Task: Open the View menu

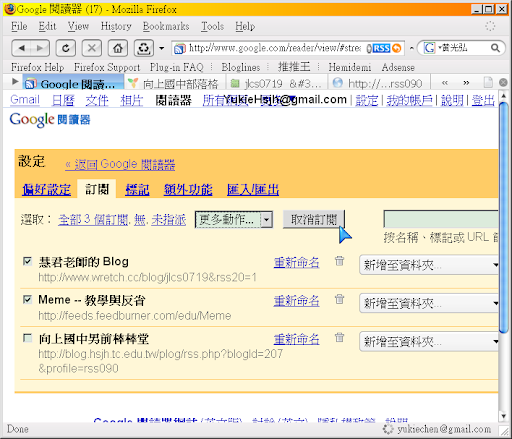Action: tap(78, 26)
